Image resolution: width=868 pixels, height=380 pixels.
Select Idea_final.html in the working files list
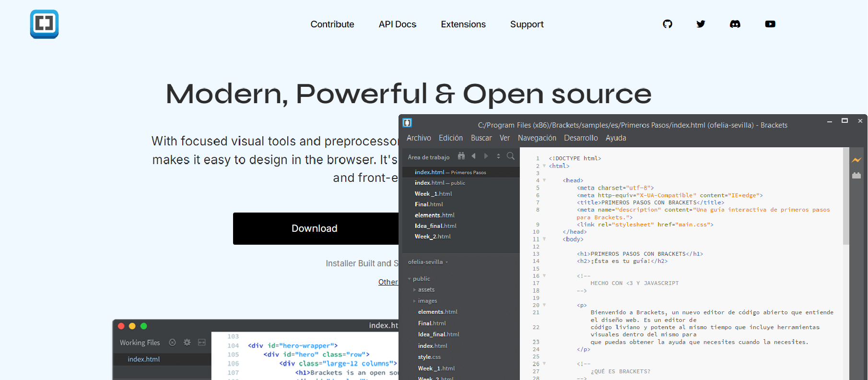[x=461, y=226]
